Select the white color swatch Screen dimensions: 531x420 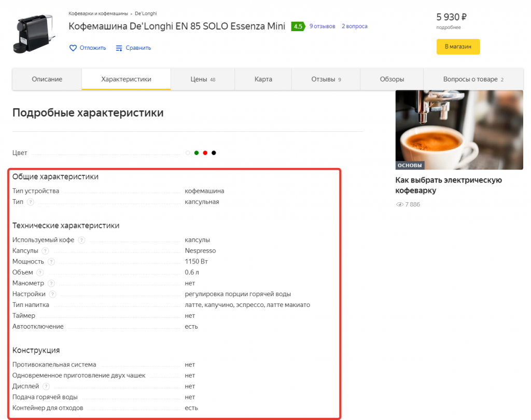(x=188, y=153)
